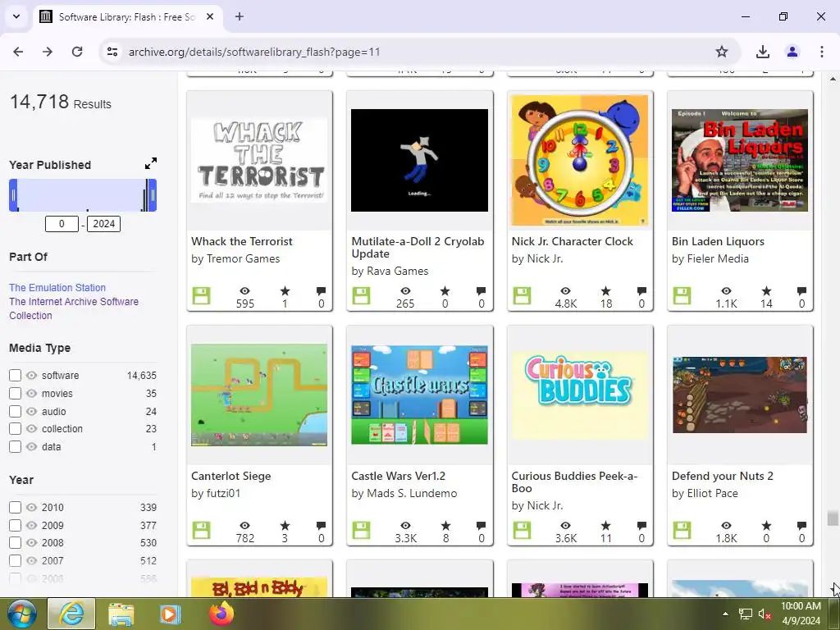Expand the Year Published histogram with fullscreen icon
840x630 pixels.
pos(151,163)
